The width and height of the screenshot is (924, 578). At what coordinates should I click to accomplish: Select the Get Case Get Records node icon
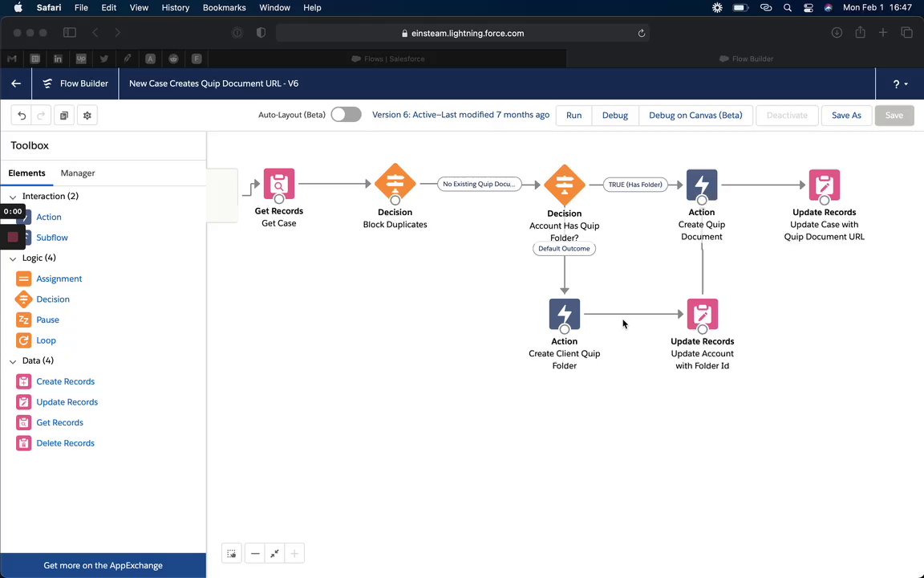tap(279, 184)
